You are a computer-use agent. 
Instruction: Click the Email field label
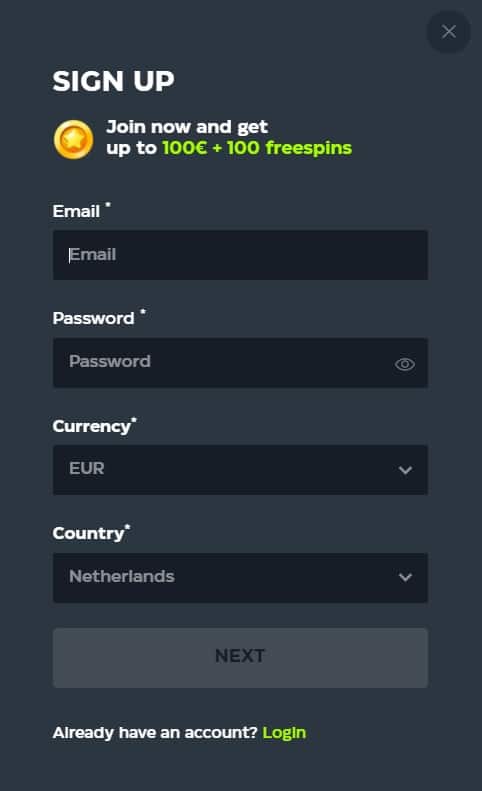pyautogui.click(x=76, y=211)
